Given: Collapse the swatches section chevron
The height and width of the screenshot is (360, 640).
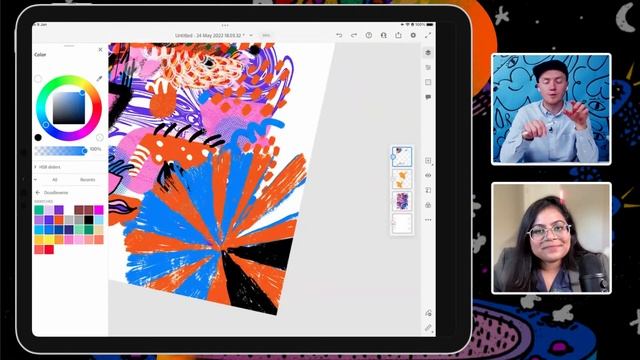Looking at the screenshot, I should pyautogui.click(x=36, y=180).
